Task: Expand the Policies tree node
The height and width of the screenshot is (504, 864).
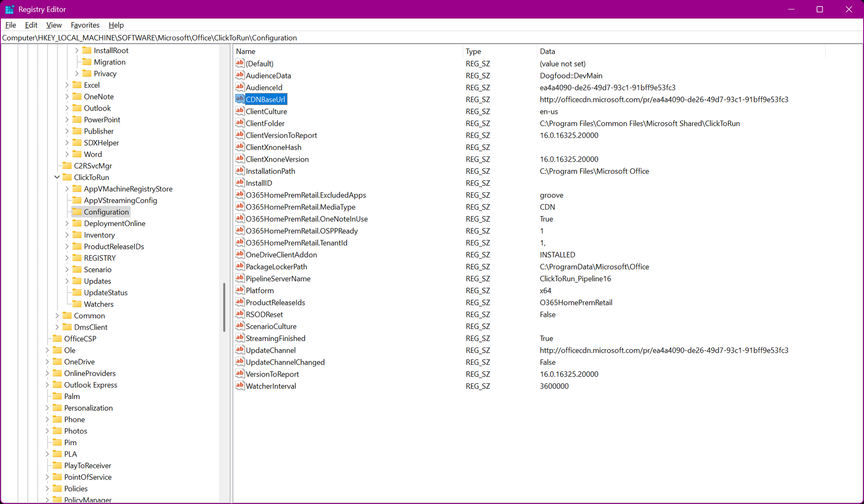Action: [46, 488]
